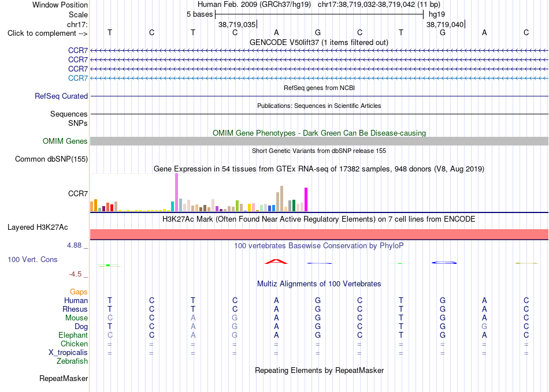
Task: Select the Dog species row label
Action: pyautogui.click(x=81, y=327)
